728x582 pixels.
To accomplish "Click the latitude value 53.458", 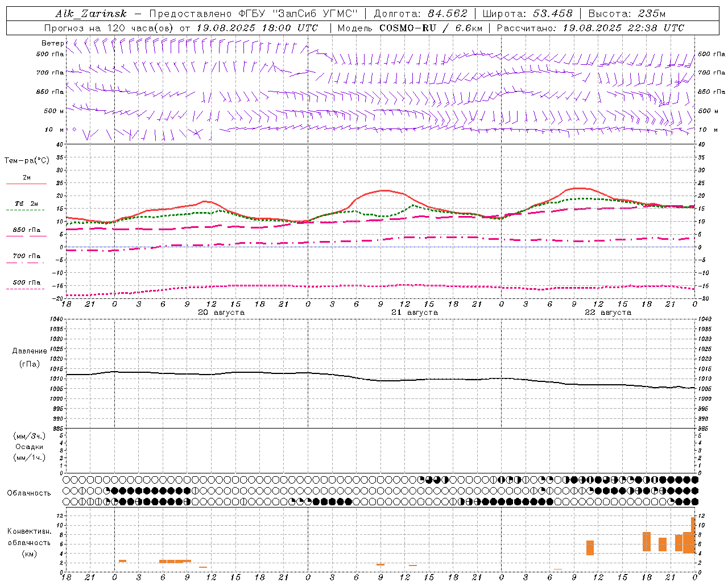I will point(552,14).
